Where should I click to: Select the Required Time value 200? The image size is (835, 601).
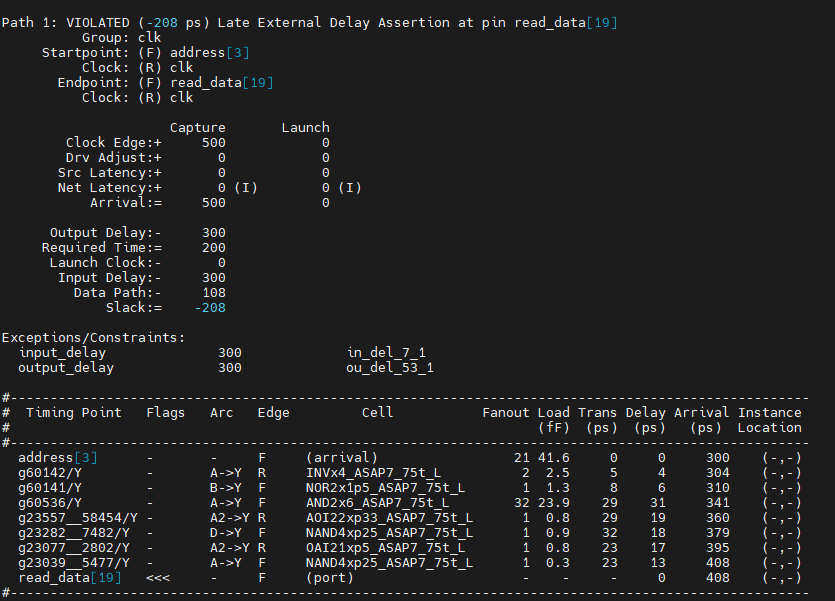(x=214, y=248)
